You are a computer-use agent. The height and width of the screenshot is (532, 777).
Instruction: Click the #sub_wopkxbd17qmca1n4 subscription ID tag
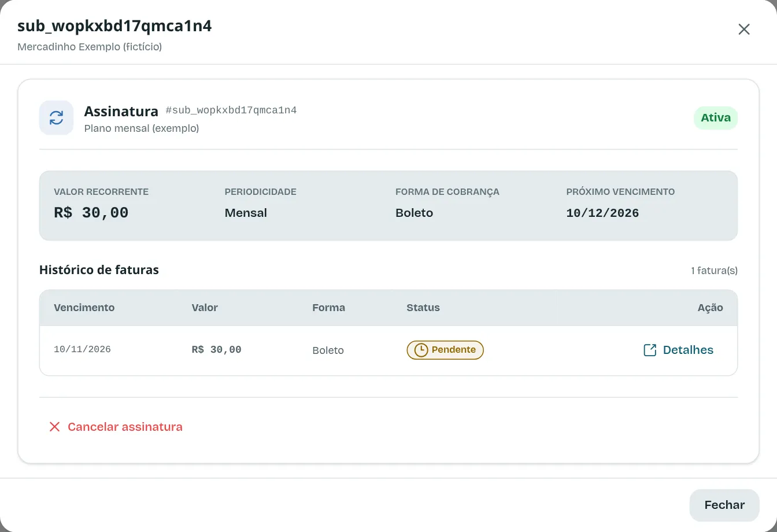231,110
